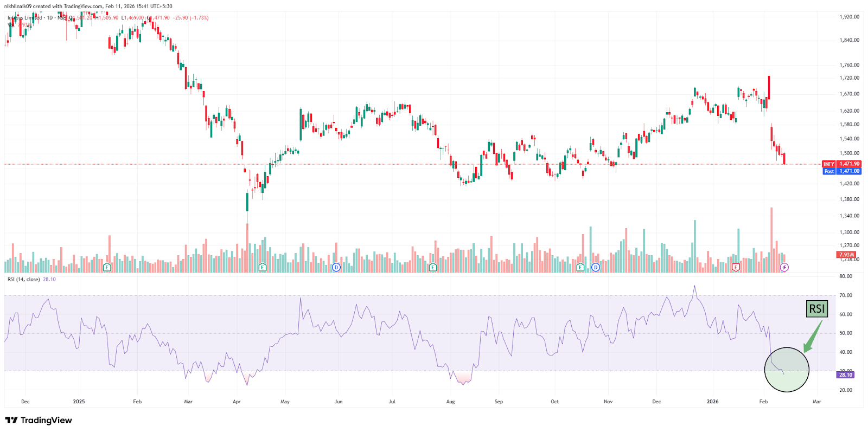The height and width of the screenshot is (433, 868).
Task: Click the 7.93M volume axis label
Action: [x=846, y=254]
